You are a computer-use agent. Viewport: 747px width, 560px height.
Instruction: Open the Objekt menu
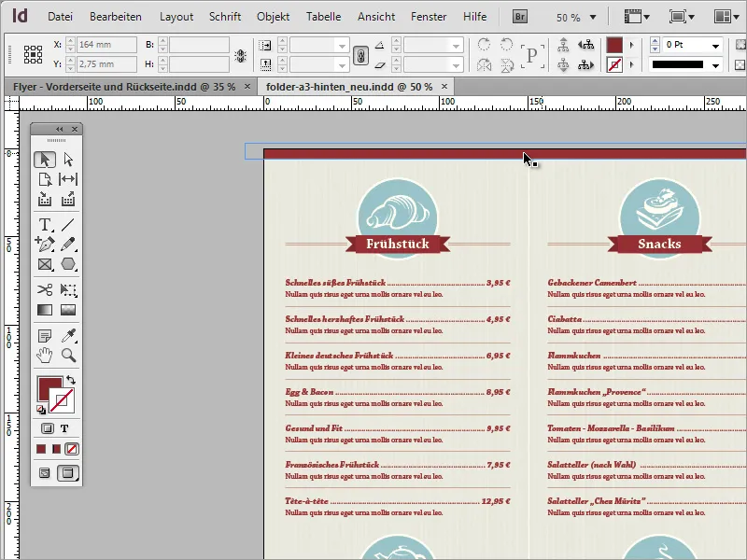click(273, 17)
